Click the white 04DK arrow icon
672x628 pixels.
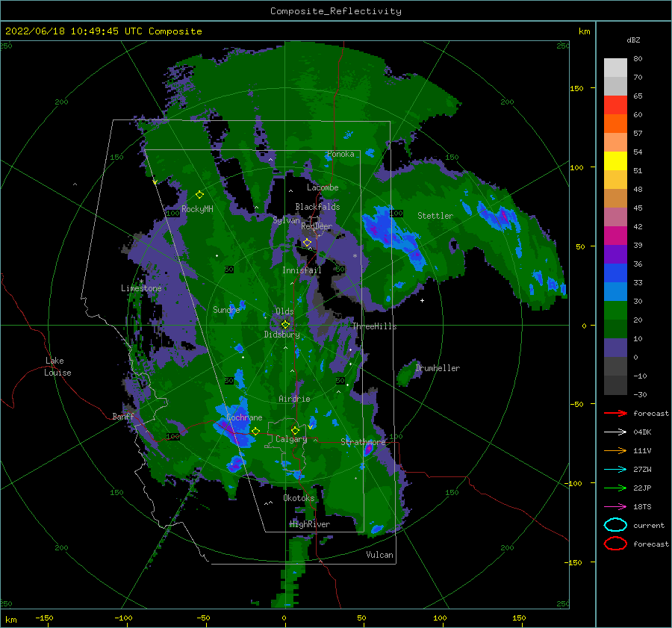pos(615,432)
